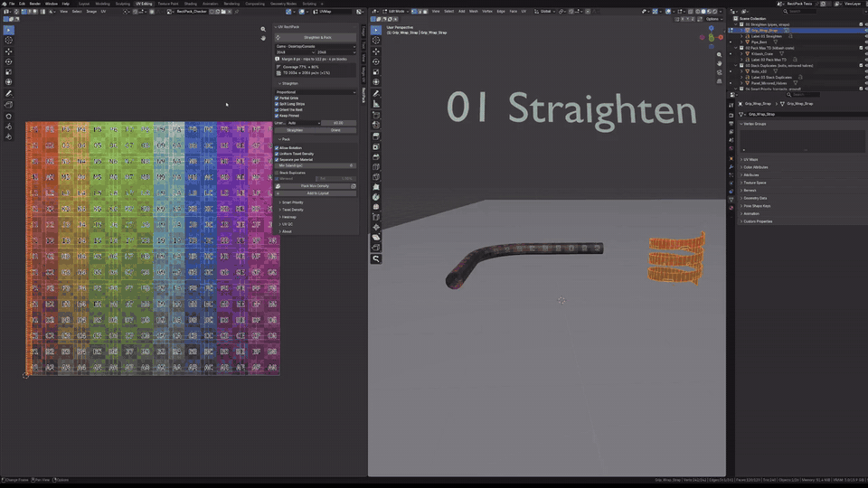This screenshot has width=868, height=488.
Task: Click the Straighten & Pack button
Action: coord(316,38)
